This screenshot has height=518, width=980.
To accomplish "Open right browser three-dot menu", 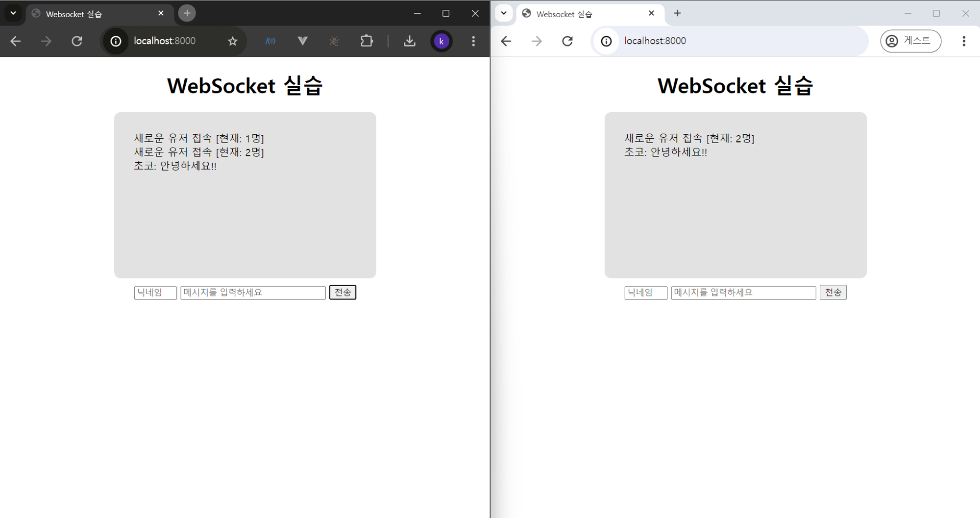I will (x=964, y=41).
